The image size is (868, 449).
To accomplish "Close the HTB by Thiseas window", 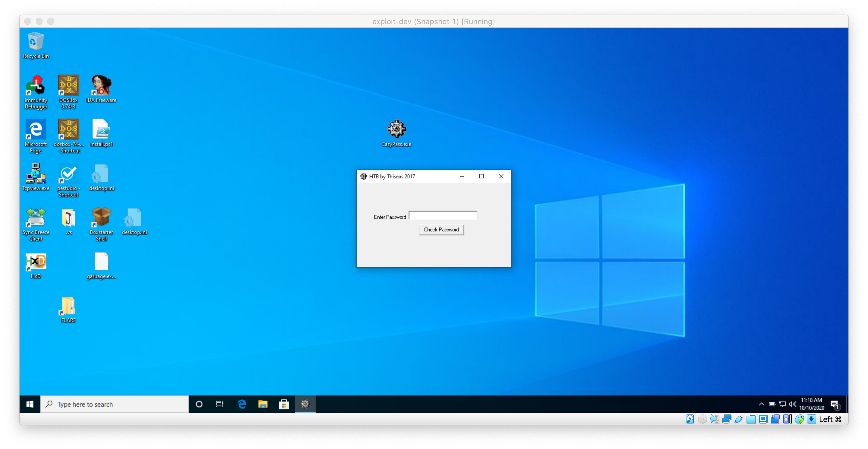I will point(501,176).
